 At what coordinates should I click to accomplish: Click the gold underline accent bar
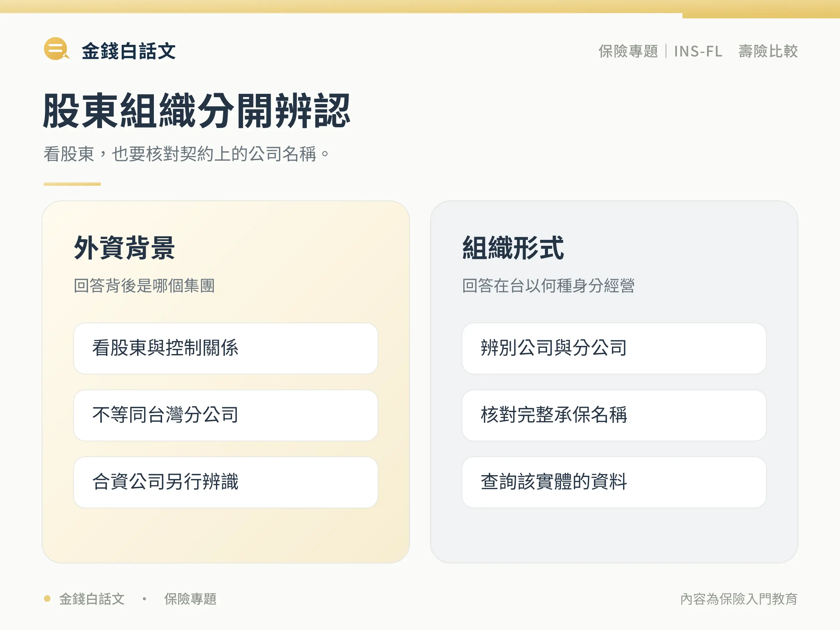coord(72,184)
